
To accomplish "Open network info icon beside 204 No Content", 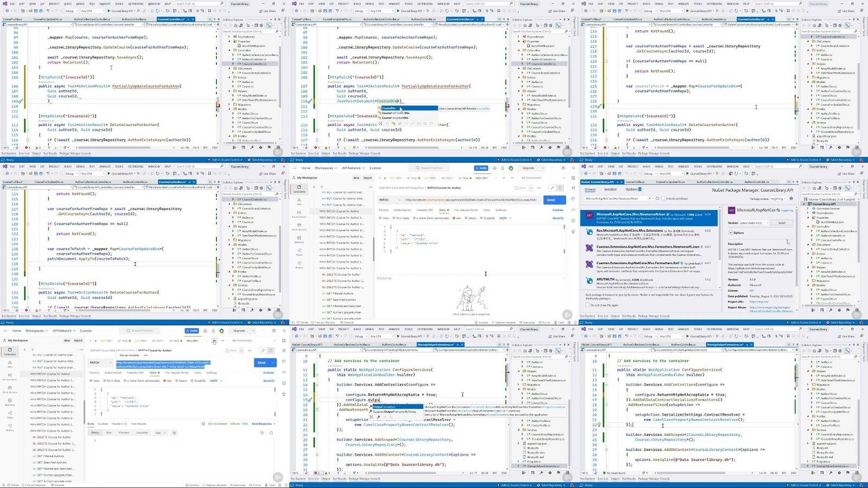I will click(203, 424).
